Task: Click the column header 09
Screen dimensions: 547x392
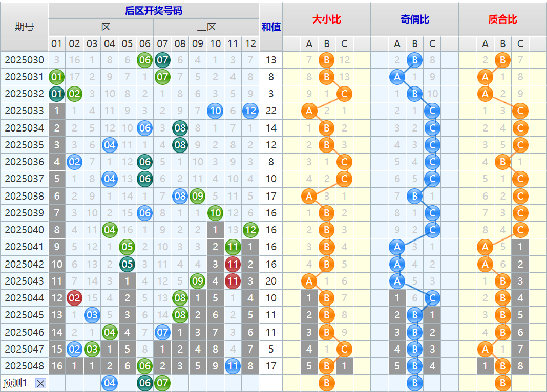Action: pyautogui.click(x=198, y=43)
